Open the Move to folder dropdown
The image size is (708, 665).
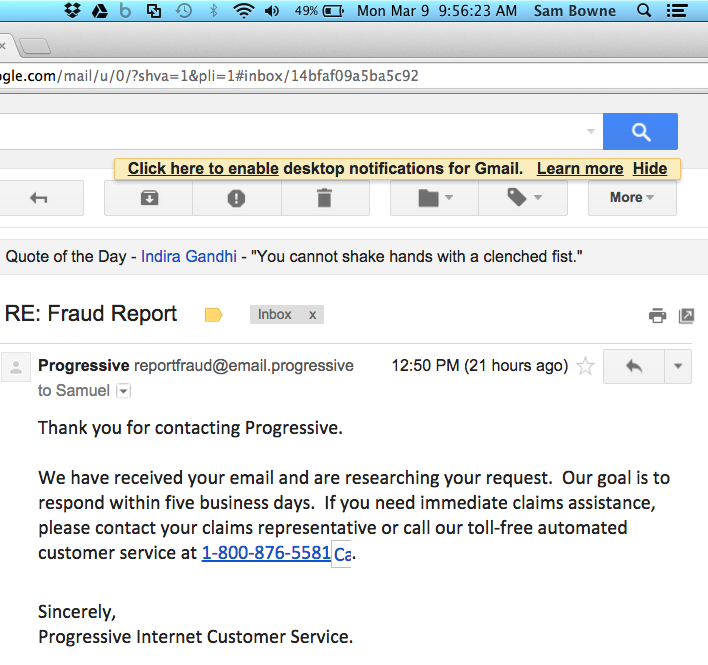(x=434, y=198)
